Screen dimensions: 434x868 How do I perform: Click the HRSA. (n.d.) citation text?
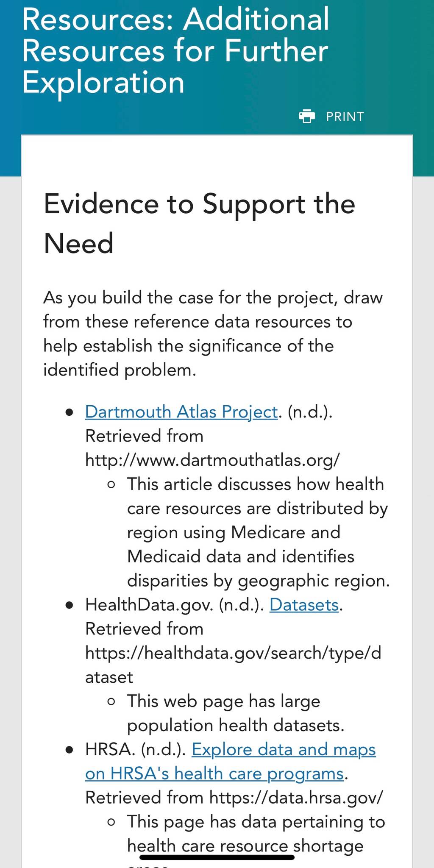point(136,749)
